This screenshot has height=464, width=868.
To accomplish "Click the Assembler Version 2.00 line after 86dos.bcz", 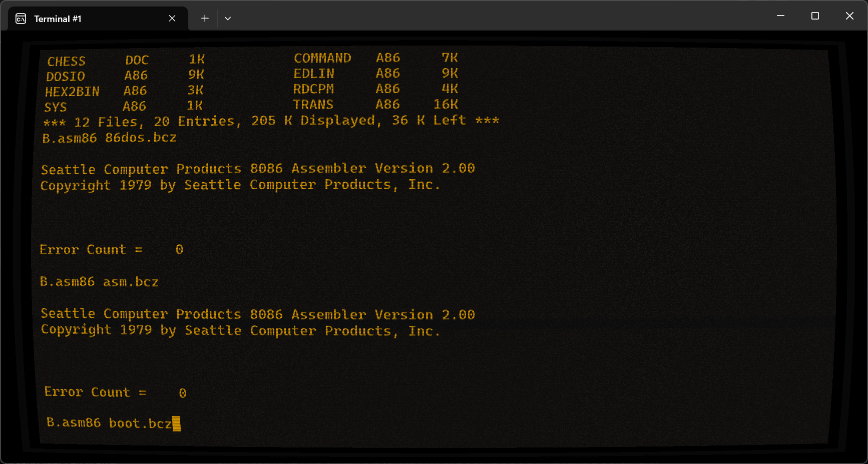I will (258, 169).
